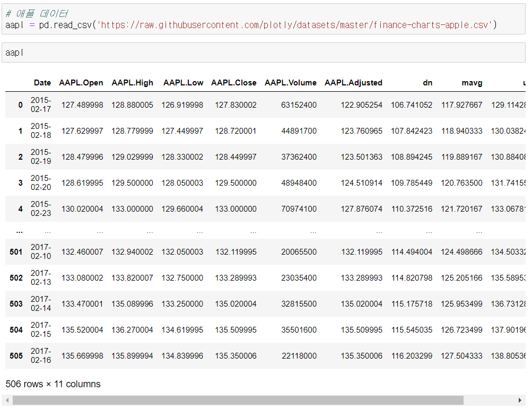
Task: Select the mavg column header
Action: point(472,83)
